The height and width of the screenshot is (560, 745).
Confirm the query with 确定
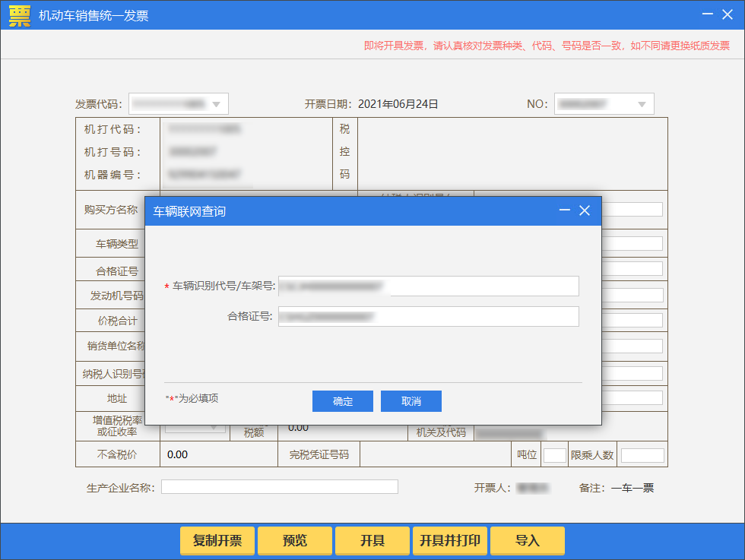point(342,401)
